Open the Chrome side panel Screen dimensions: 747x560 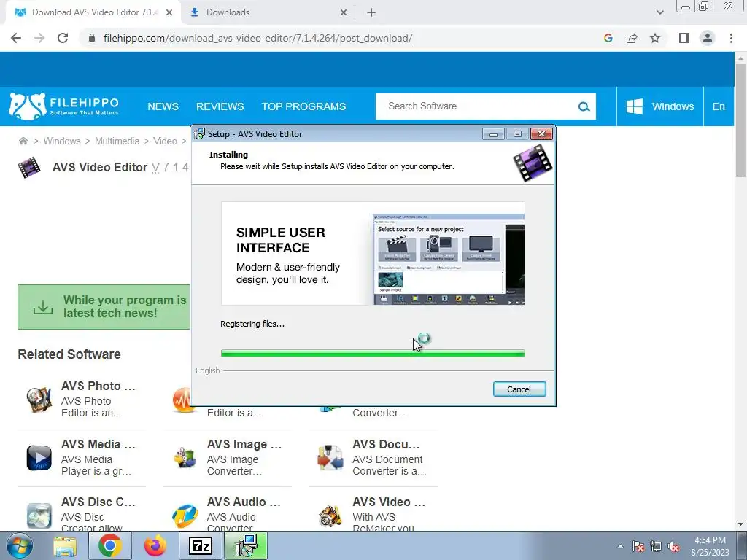[x=684, y=38]
